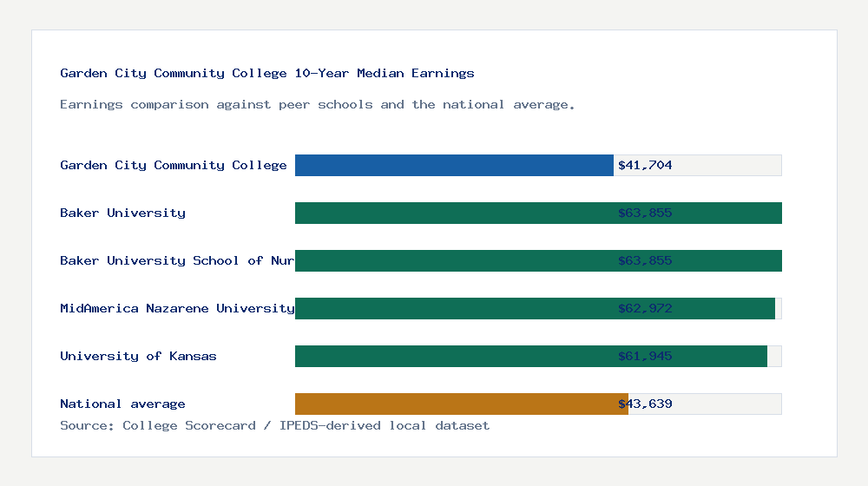Click the chart title 'Garden City Community College 10-Year Median Earnings'

pos(266,73)
